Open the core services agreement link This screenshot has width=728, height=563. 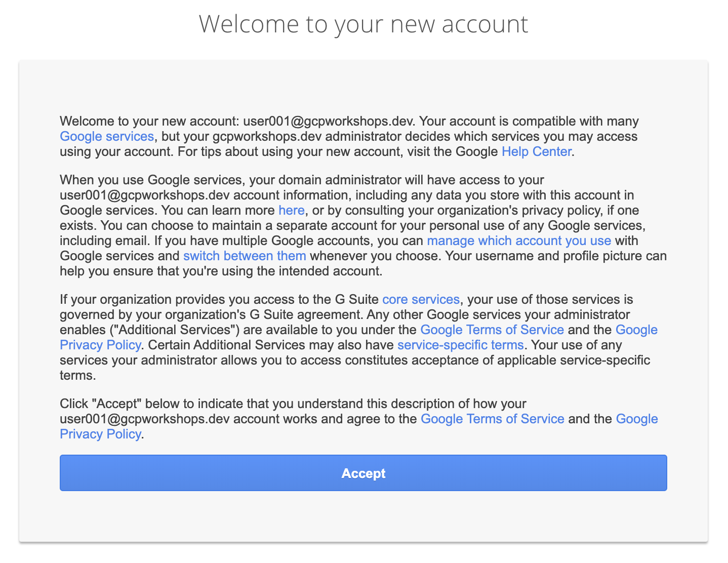420,299
